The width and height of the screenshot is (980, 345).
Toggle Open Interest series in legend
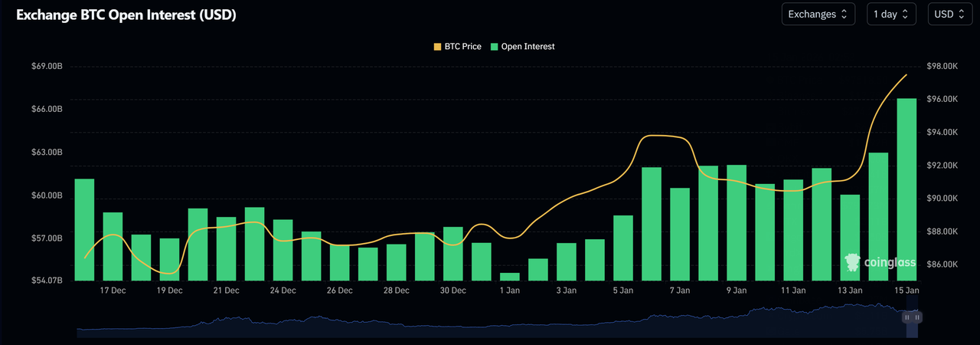tap(528, 47)
